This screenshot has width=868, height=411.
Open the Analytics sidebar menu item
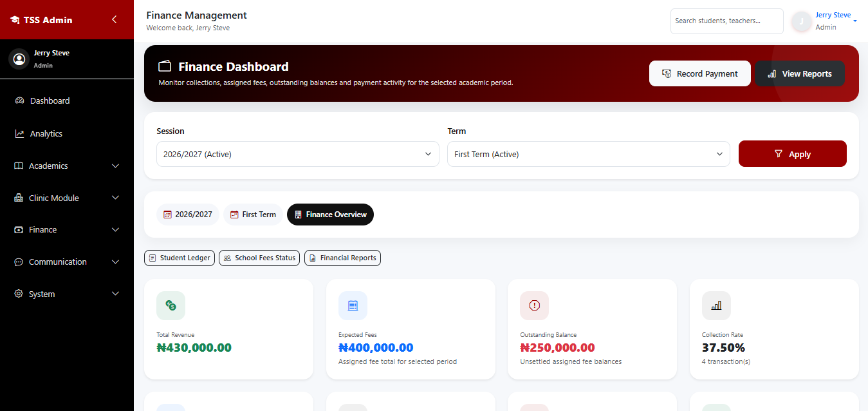(x=67, y=133)
